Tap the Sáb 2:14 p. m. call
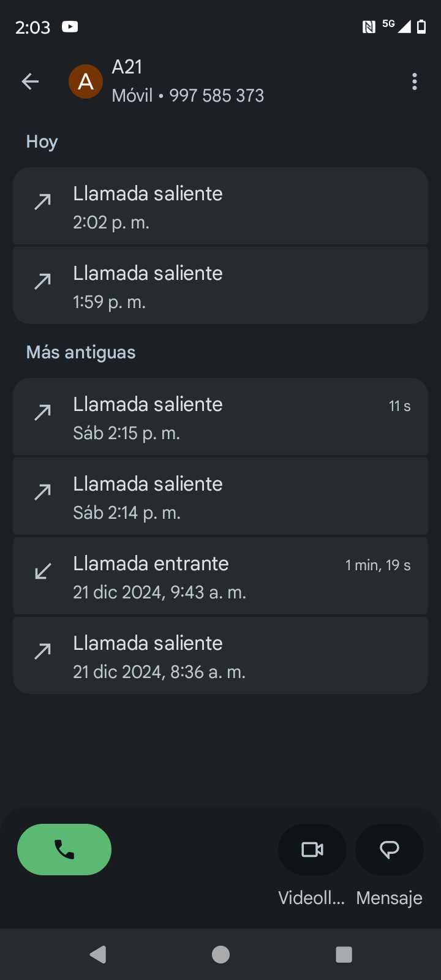Screen dimensions: 441x980 (221, 497)
